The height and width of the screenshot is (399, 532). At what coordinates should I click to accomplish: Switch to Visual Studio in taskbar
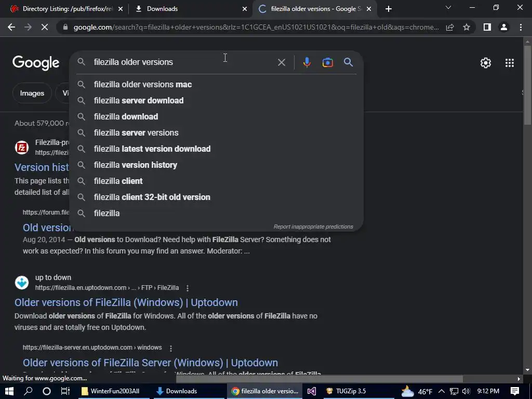[x=312, y=391]
